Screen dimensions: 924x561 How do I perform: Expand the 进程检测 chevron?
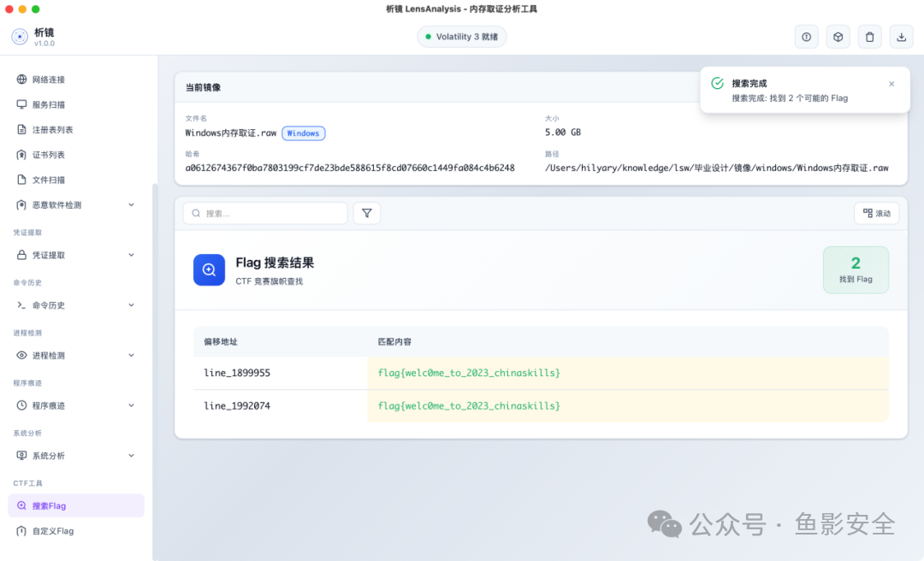click(132, 356)
